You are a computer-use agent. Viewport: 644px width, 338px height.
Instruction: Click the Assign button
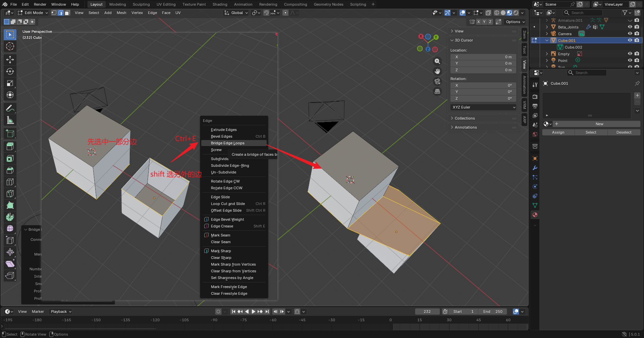pyautogui.click(x=558, y=132)
